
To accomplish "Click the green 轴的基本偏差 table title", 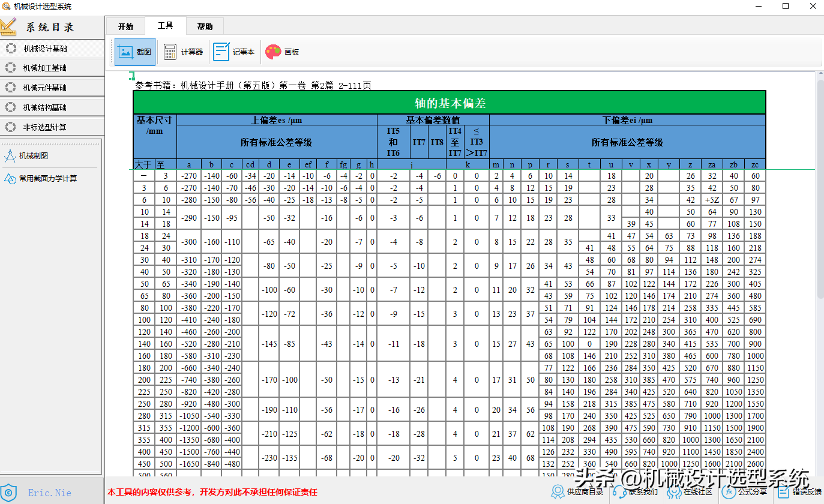I will pos(450,103).
